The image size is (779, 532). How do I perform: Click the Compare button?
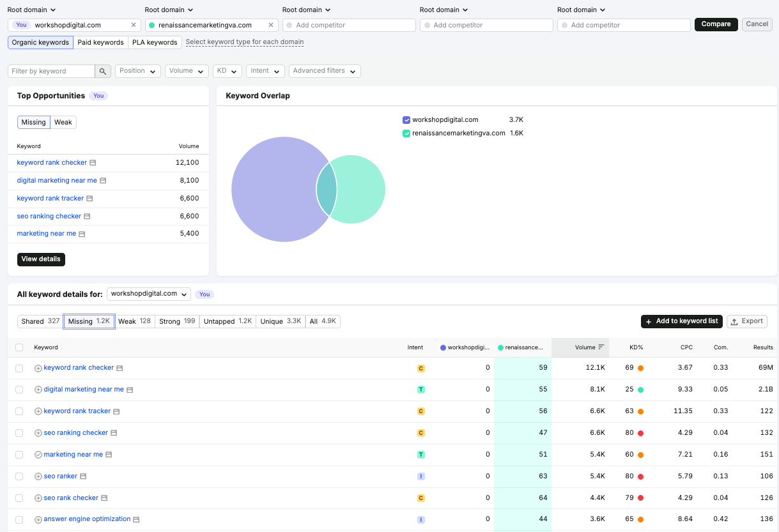coord(716,24)
